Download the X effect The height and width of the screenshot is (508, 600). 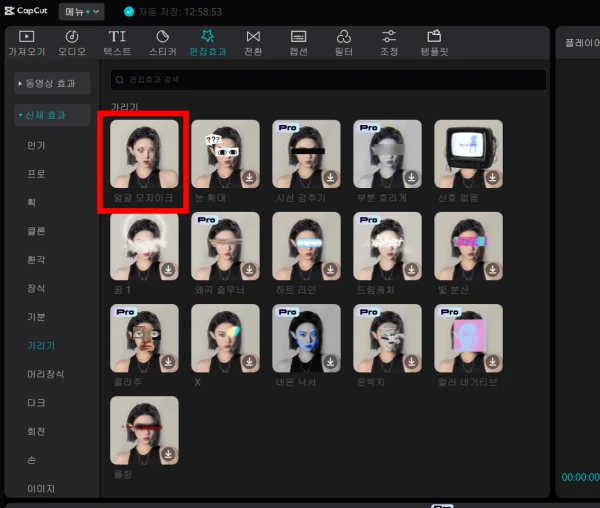[249, 362]
